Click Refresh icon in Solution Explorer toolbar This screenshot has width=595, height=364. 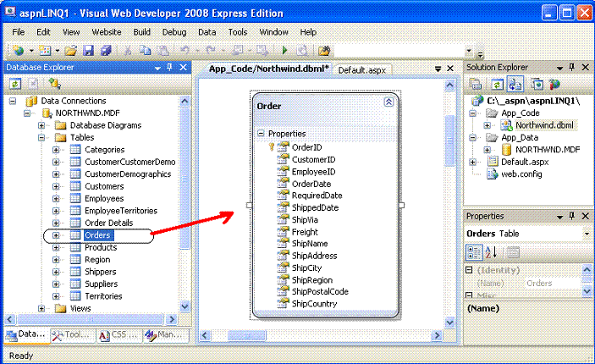tap(497, 84)
